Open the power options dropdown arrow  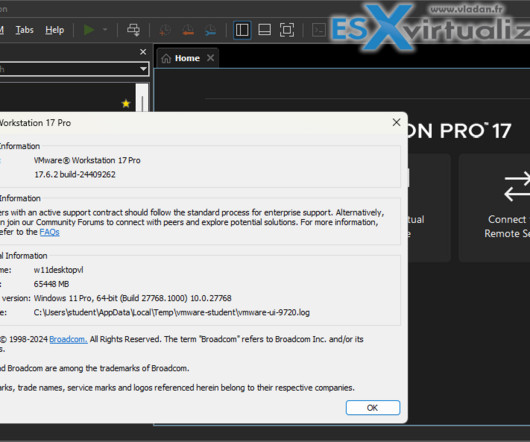coord(105,30)
